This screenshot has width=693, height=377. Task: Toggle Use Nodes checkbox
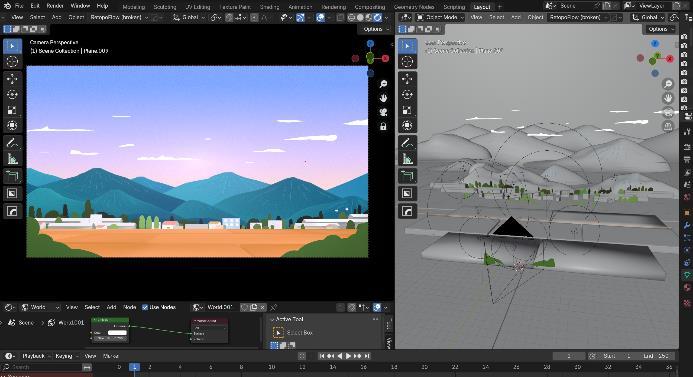pos(145,307)
